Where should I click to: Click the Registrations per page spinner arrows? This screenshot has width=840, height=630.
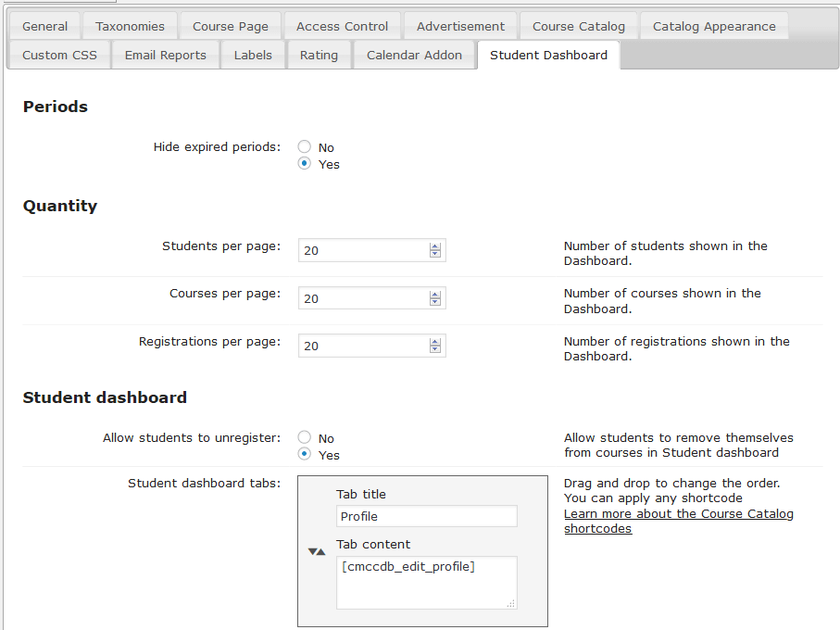click(x=435, y=346)
